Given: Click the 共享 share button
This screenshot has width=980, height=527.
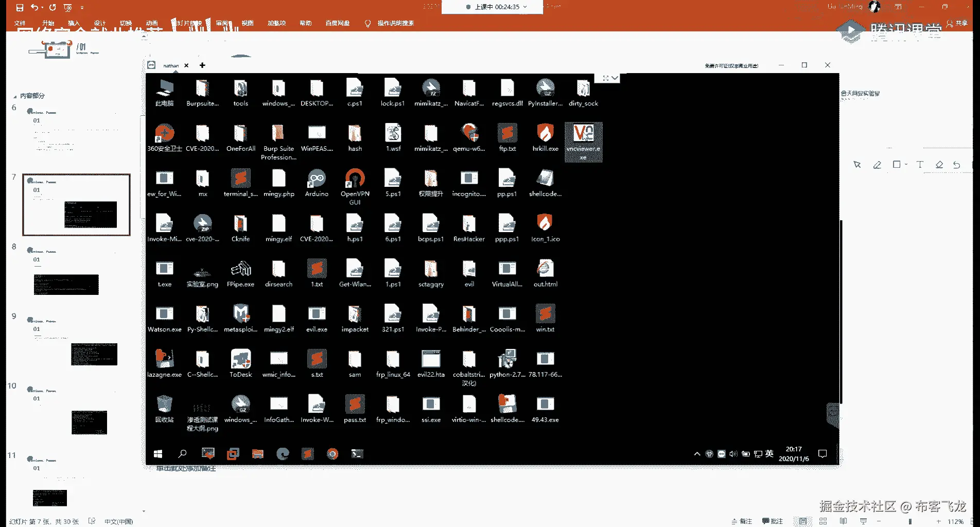Looking at the screenshot, I should [x=957, y=24].
